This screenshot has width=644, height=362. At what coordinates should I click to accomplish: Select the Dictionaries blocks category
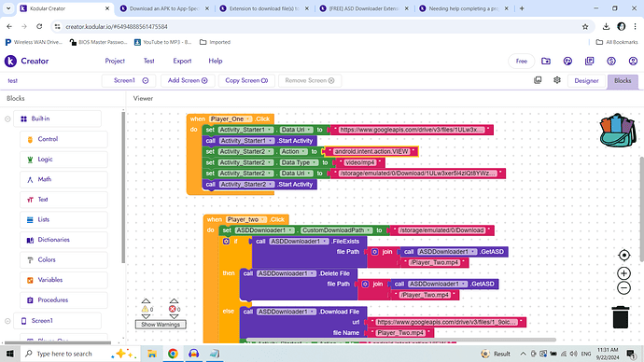(x=63, y=240)
